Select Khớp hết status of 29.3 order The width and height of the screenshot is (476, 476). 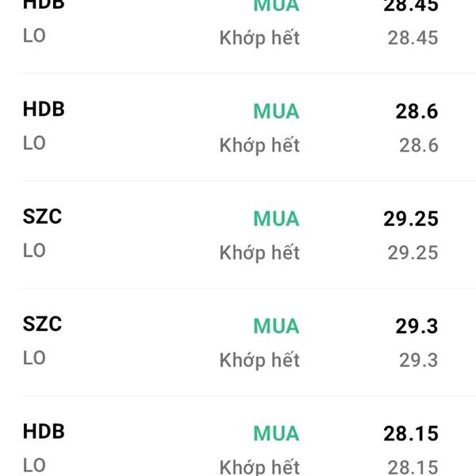[259, 360]
